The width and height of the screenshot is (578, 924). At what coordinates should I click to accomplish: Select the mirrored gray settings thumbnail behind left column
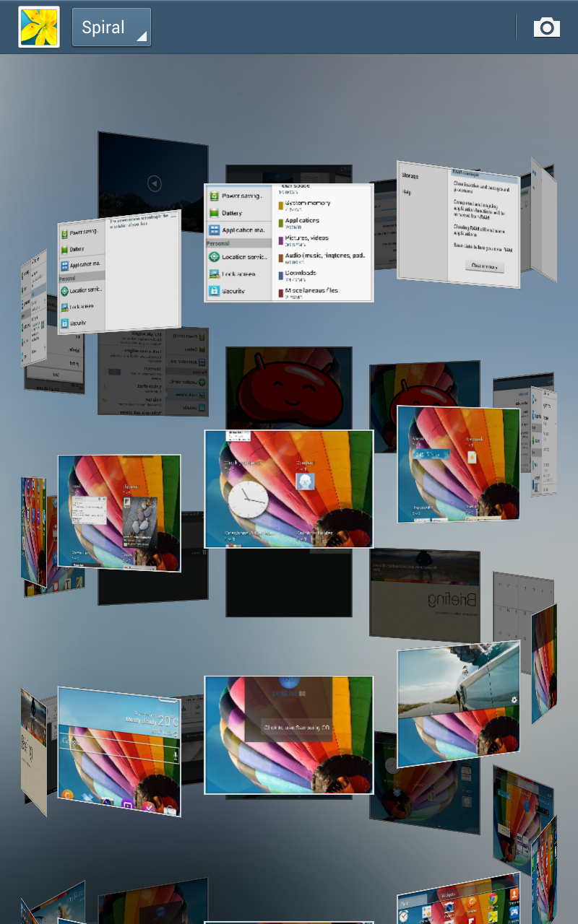coord(153,372)
